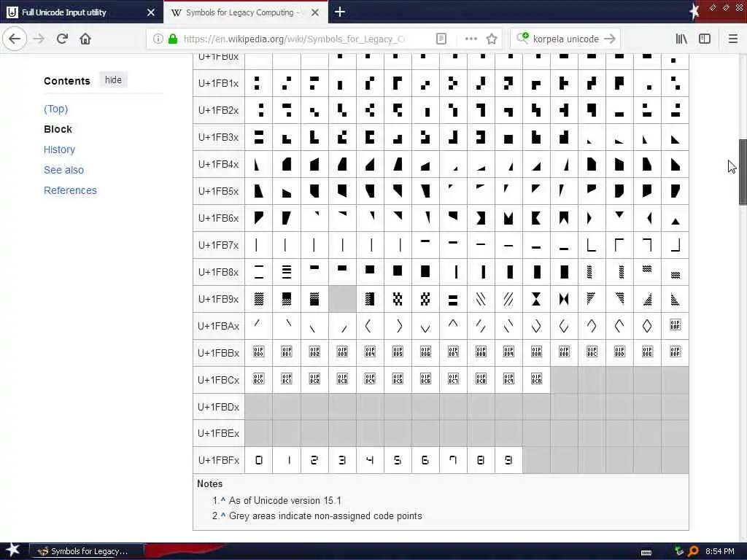Click segmented digit 5 in U+1FBFx row
The width and height of the screenshot is (747, 560).
coord(398,460)
